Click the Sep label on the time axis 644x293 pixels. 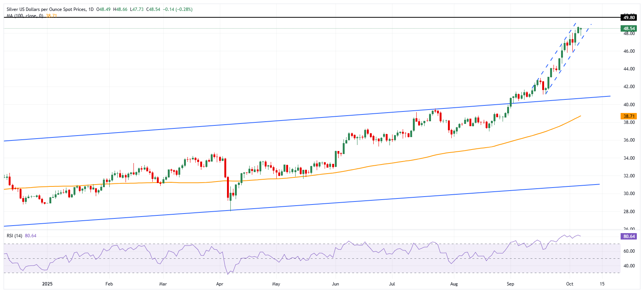coord(510,284)
